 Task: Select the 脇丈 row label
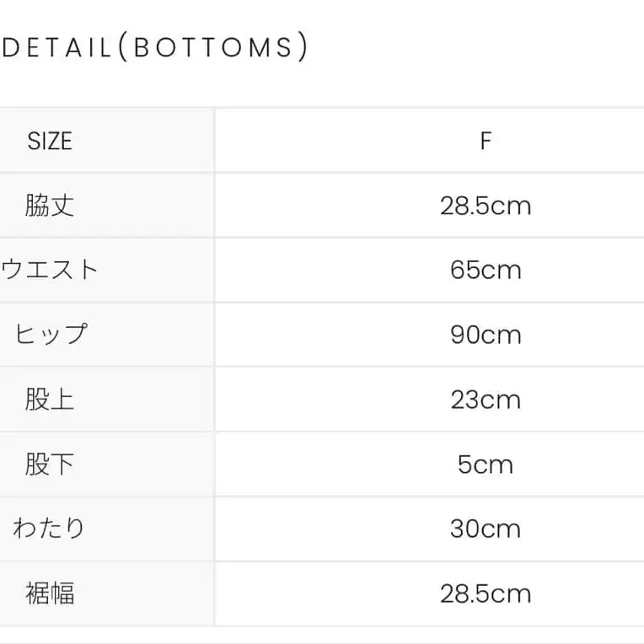(50, 206)
